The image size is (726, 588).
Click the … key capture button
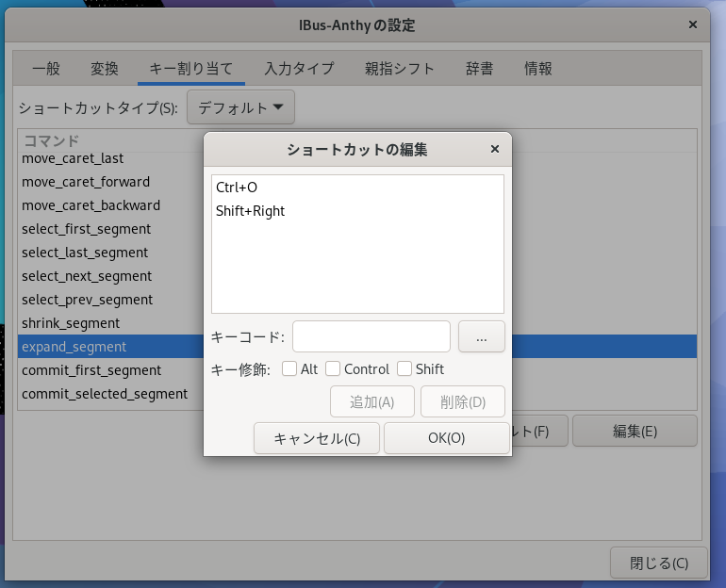pos(482,336)
